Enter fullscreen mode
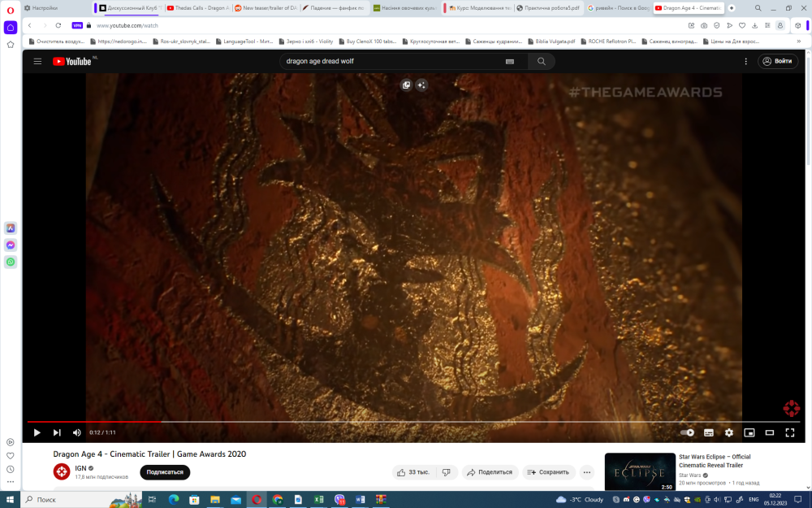Image resolution: width=812 pixels, height=508 pixels. tap(789, 432)
